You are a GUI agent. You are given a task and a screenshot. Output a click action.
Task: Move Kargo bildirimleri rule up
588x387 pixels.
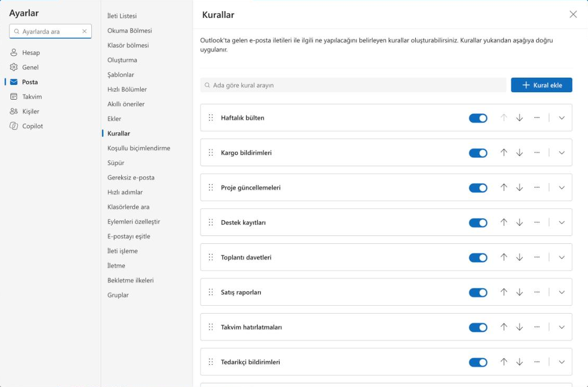(503, 153)
